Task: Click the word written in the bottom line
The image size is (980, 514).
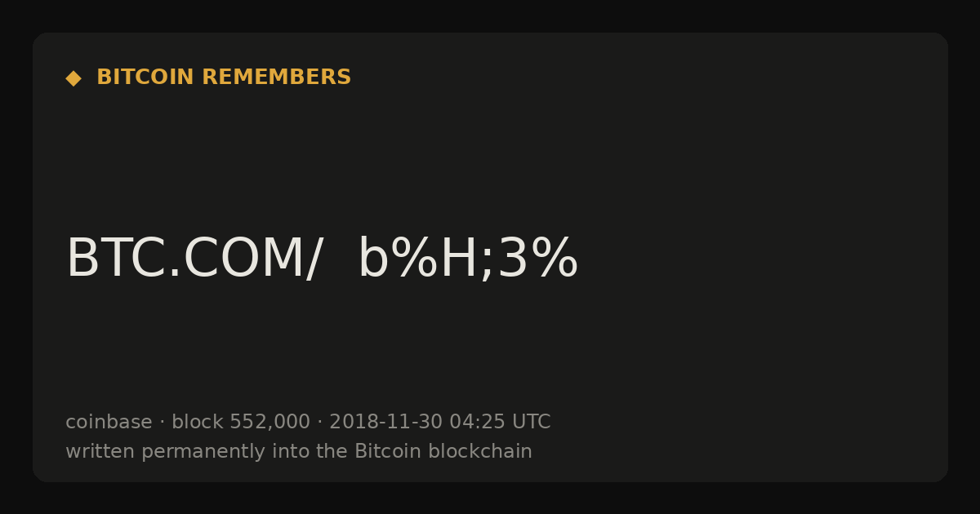Action: click(x=100, y=451)
